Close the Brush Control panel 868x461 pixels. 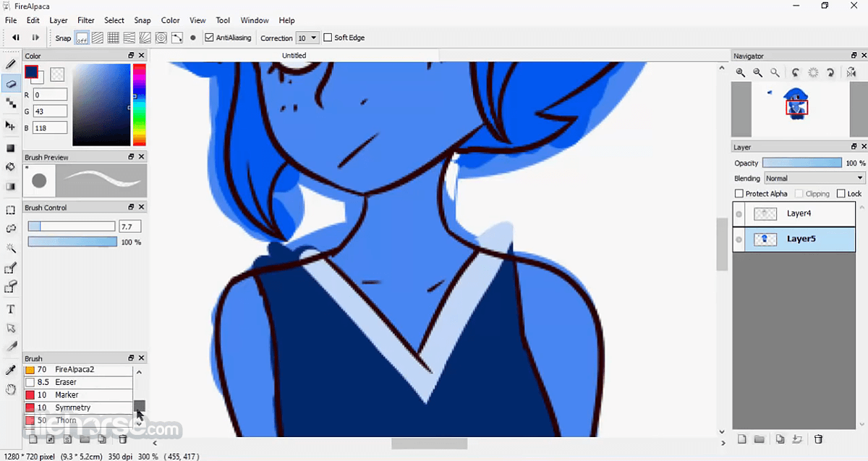(141, 208)
